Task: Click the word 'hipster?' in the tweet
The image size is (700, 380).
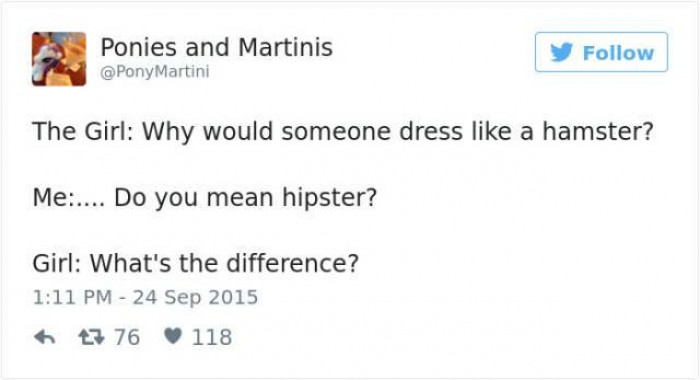Action: [329, 197]
